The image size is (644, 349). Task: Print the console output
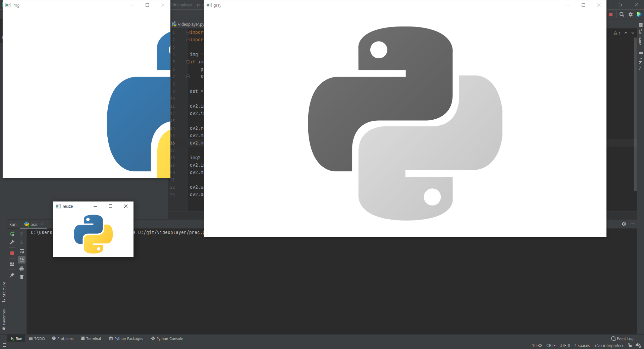click(22, 269)
